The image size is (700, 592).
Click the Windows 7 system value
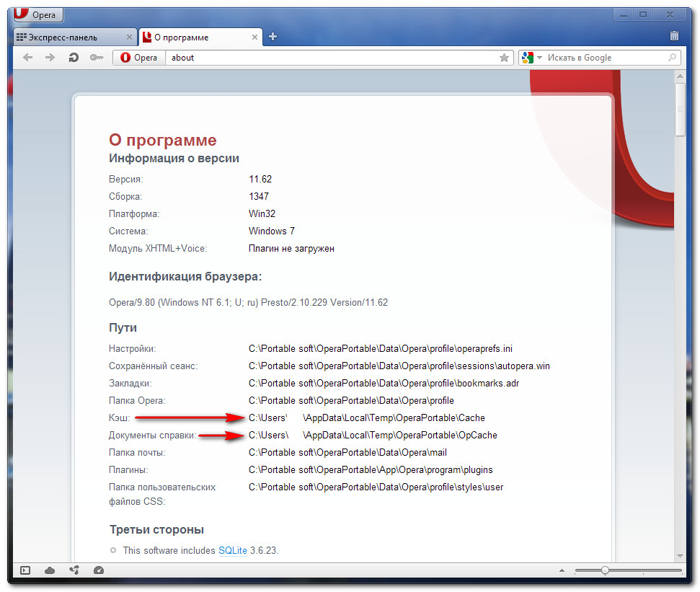[x=272, y=231]
